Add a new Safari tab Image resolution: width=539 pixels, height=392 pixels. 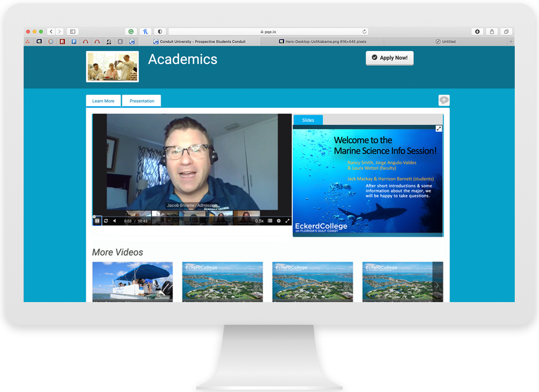[x=511, y=41]
